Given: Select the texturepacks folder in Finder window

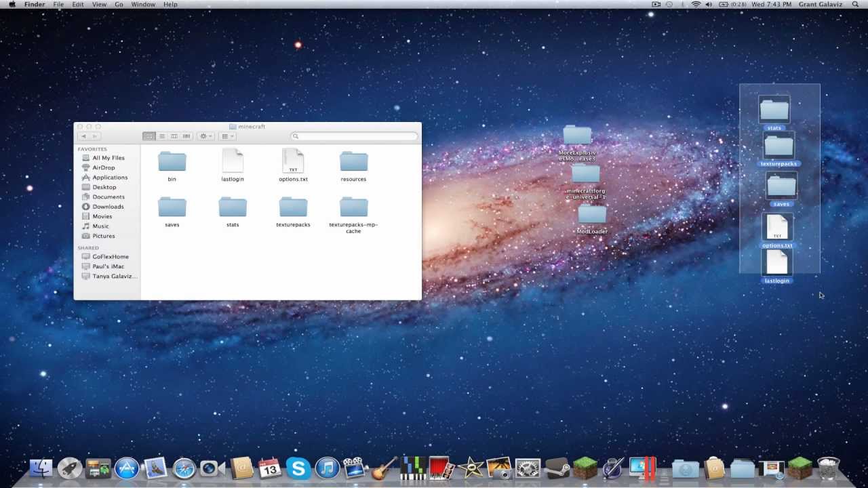Looking at the screenshot, I should click(293, 211).
